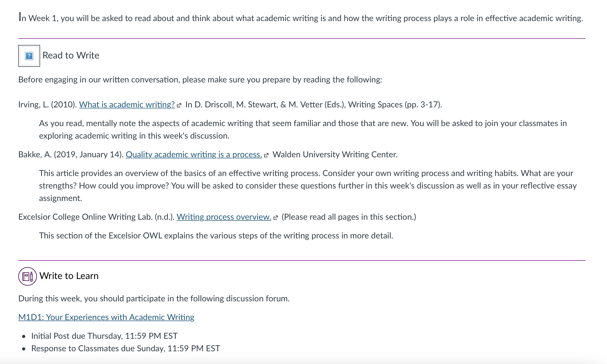Follow the 'Writing process overview.' link
Screen dimensions: 607x364
pos(224,217)
